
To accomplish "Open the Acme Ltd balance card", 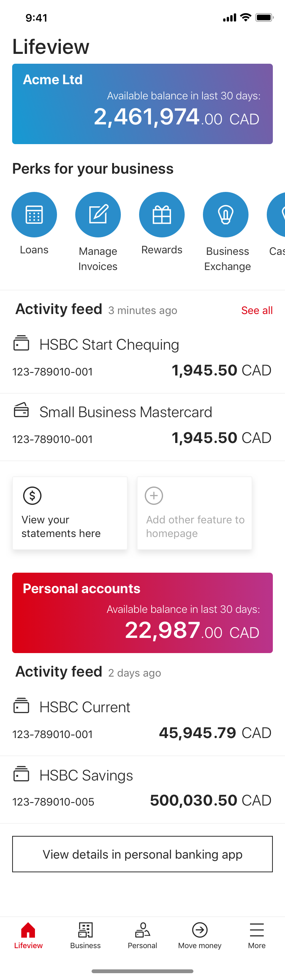I will 142,104.
